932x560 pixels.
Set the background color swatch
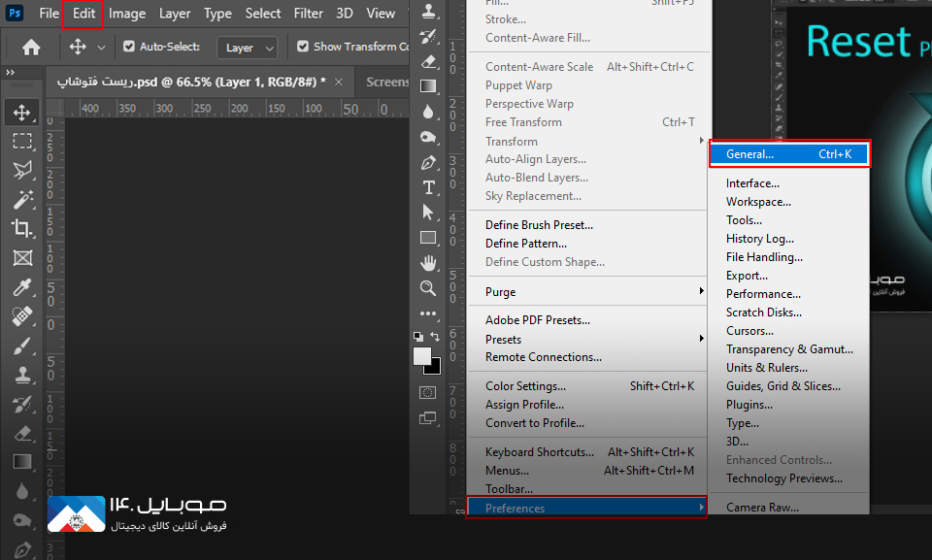point(435,368)
